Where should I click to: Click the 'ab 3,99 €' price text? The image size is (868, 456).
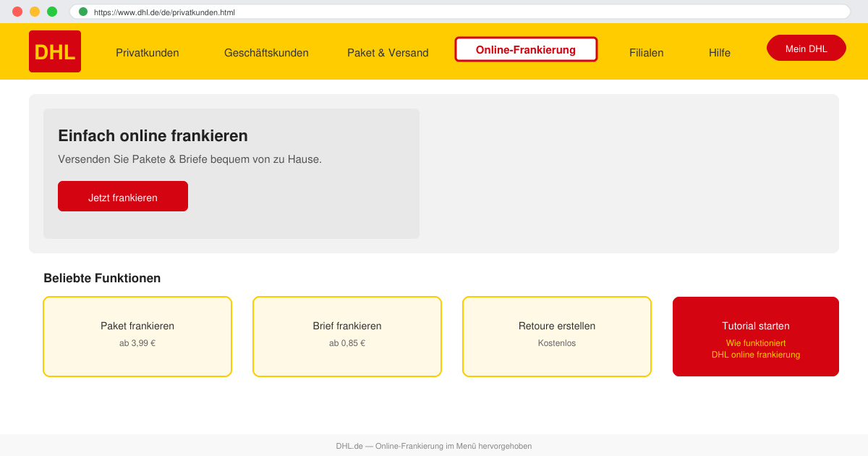(x=137, y=343)
